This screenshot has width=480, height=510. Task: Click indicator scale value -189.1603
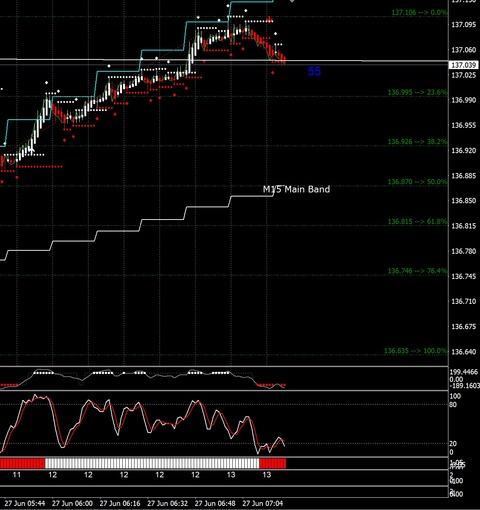click(x=464, y=386)
